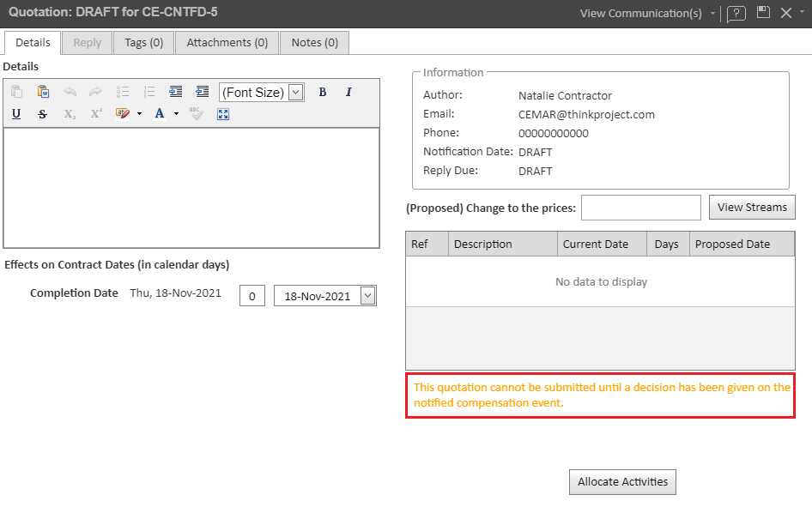Expand the highlight color dropdown arrow
Viewport: 812px width, 507px height.
point(140,114)
